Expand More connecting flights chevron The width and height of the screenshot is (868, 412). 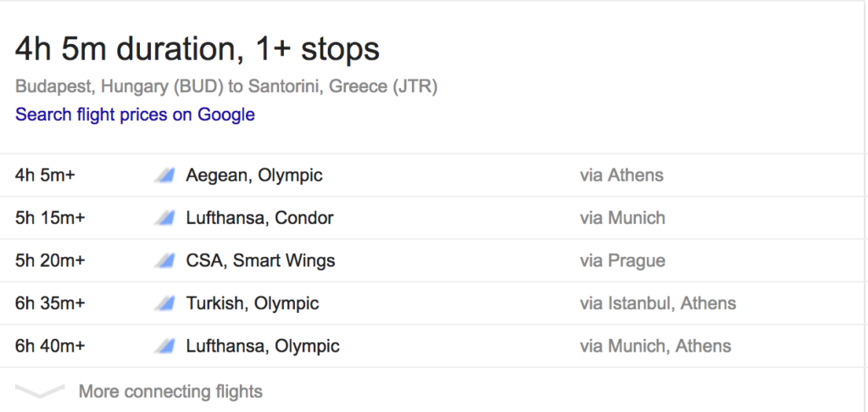[x=40, y=391]
